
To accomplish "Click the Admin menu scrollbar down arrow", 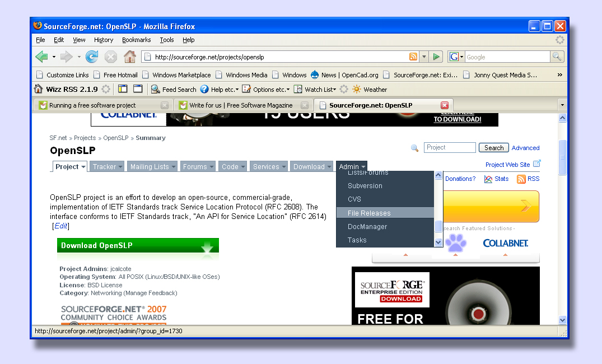I will tap(438, 242).
